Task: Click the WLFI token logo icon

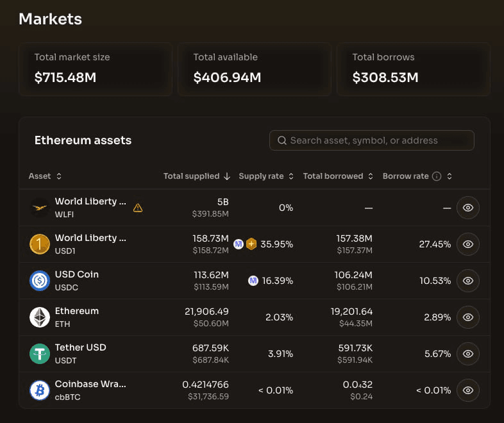Action: click(x=40, y=208)
